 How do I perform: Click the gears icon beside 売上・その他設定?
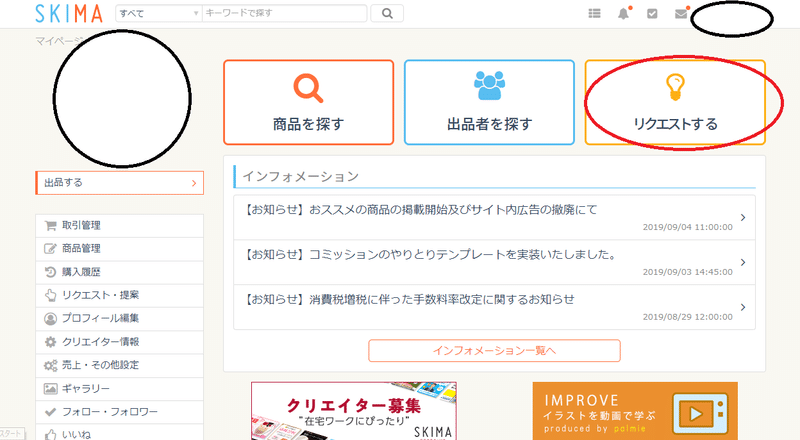pos(50,365)
